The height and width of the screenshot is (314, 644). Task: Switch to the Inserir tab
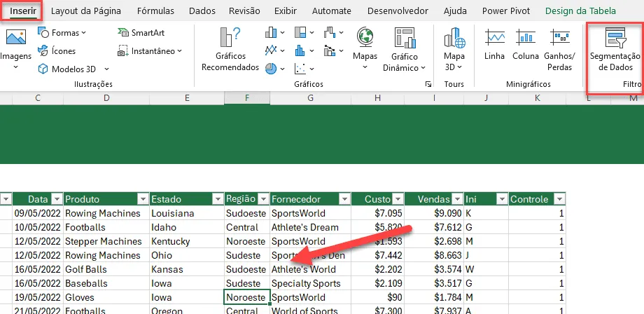tap(22, 11)
